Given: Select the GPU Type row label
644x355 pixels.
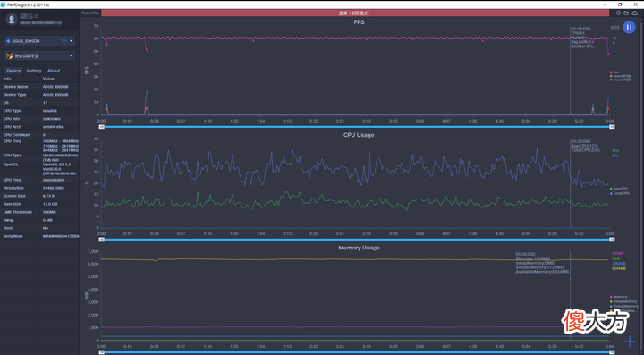Looking at the screenshot, I should coord(13,156).
